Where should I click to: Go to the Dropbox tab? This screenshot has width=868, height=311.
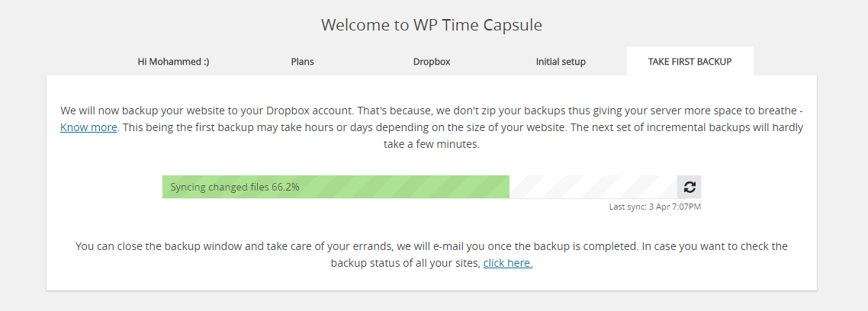(432, 62)
